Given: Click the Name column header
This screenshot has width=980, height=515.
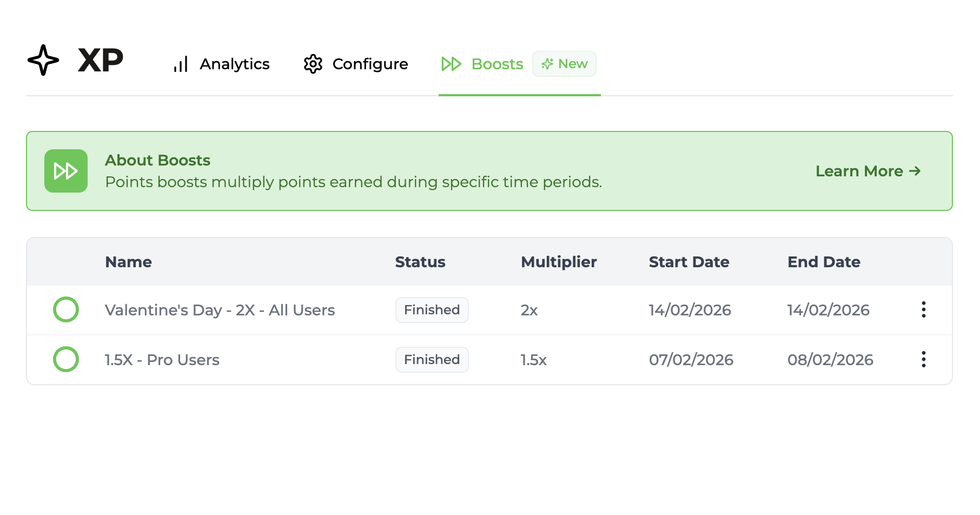Looking at the screenshot, I should click(x=128, y=262).
